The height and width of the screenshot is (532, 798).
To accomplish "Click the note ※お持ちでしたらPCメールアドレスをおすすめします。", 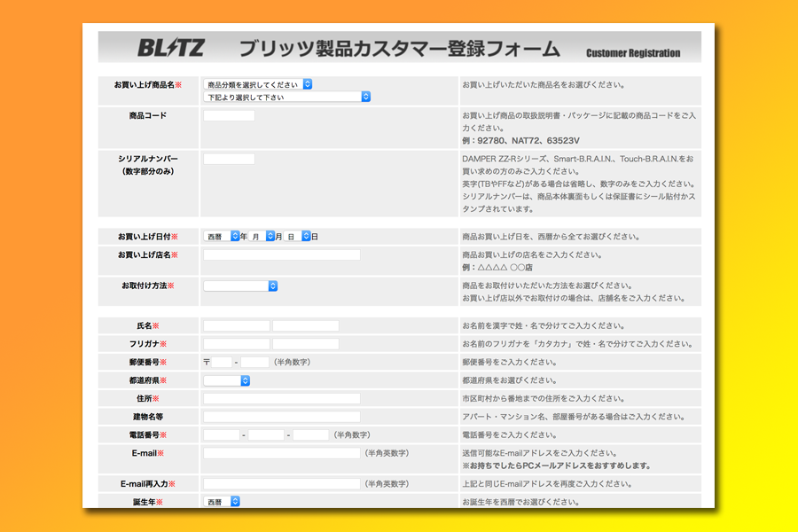I will (556, 465).
